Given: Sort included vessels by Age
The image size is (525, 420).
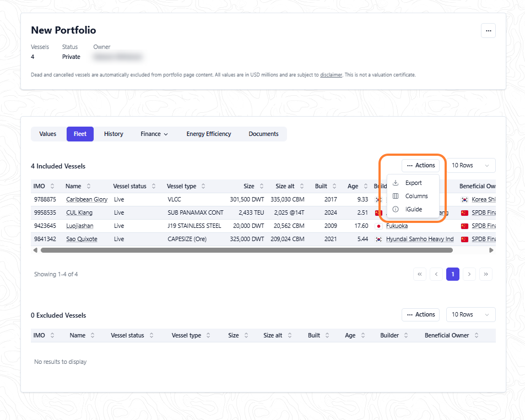Looking at the screenshot, I should tap(366, 186).
